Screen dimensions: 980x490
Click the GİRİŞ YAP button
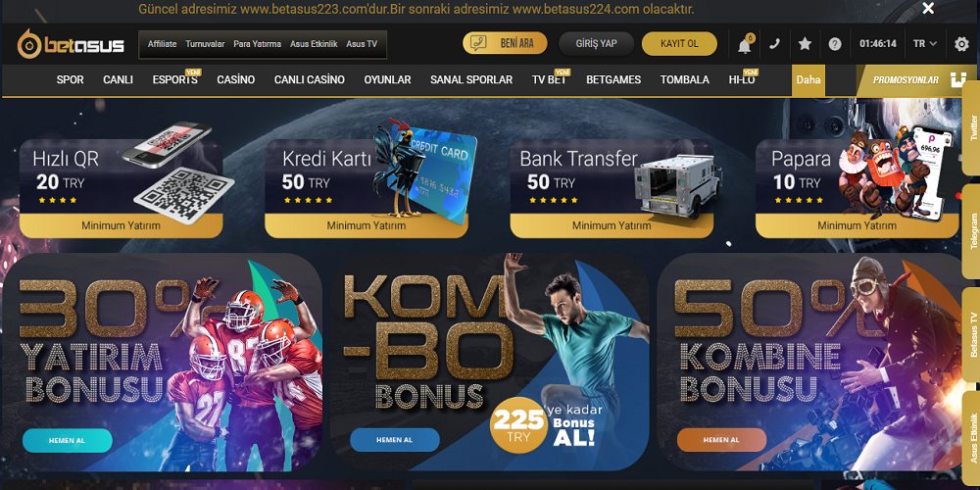[x=596, y=44]
